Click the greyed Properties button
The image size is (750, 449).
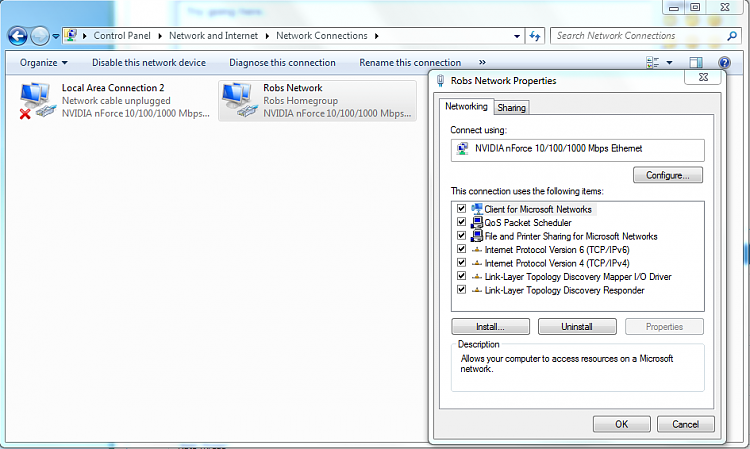point(664,327)
